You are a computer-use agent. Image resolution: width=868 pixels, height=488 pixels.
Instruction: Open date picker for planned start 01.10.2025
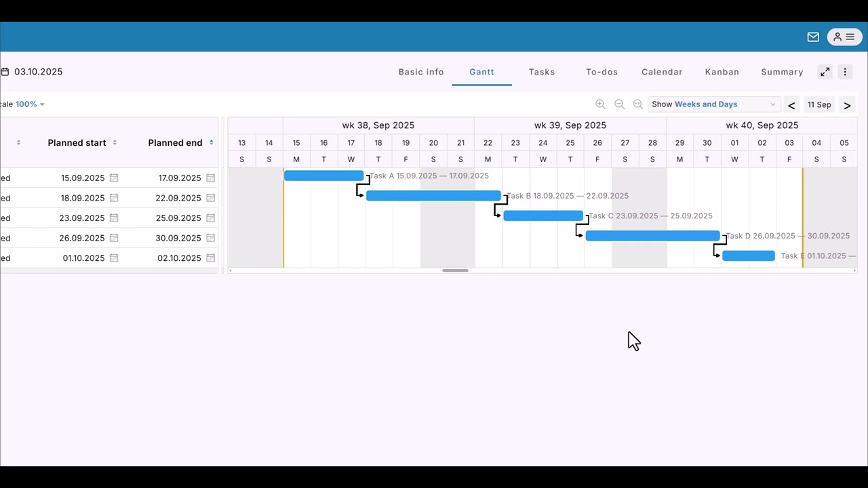114,258
